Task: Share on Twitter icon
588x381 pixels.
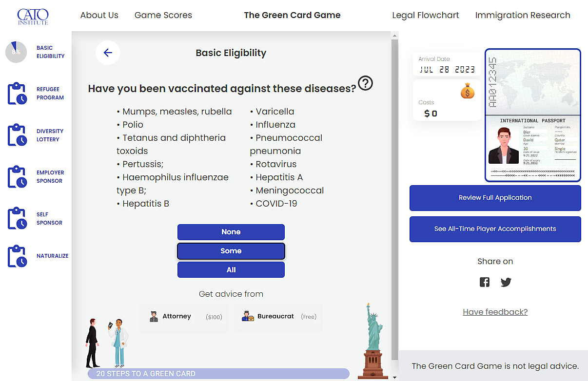Action: coord(506,282)
